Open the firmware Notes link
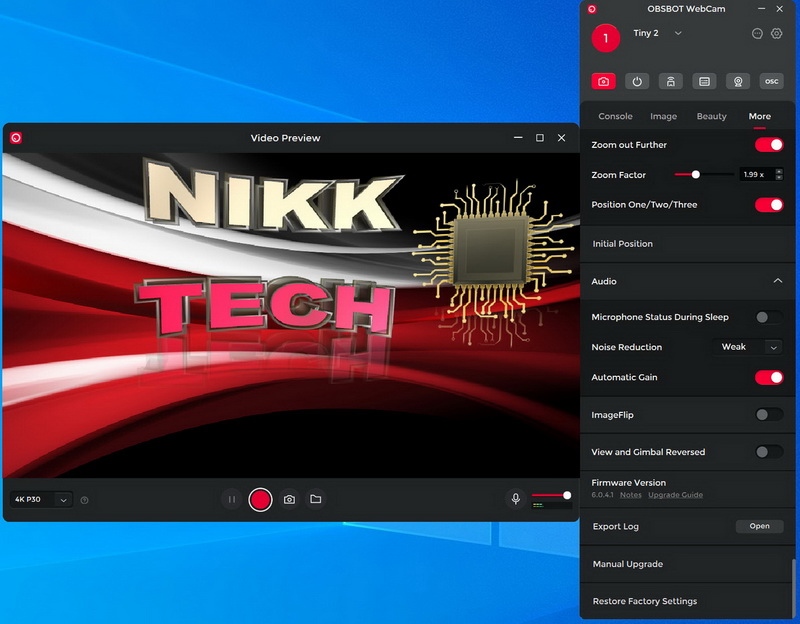This screenshot has height=624, width=800. [x=631, y=495]
